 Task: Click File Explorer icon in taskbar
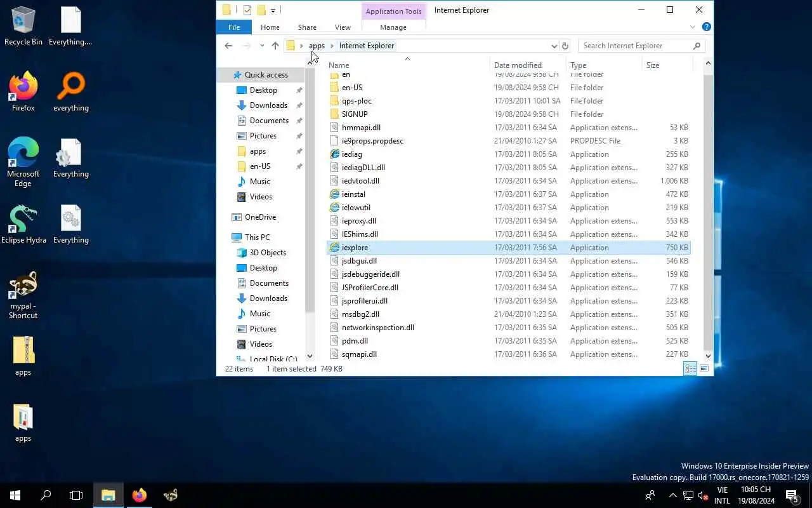pos(108,495)
